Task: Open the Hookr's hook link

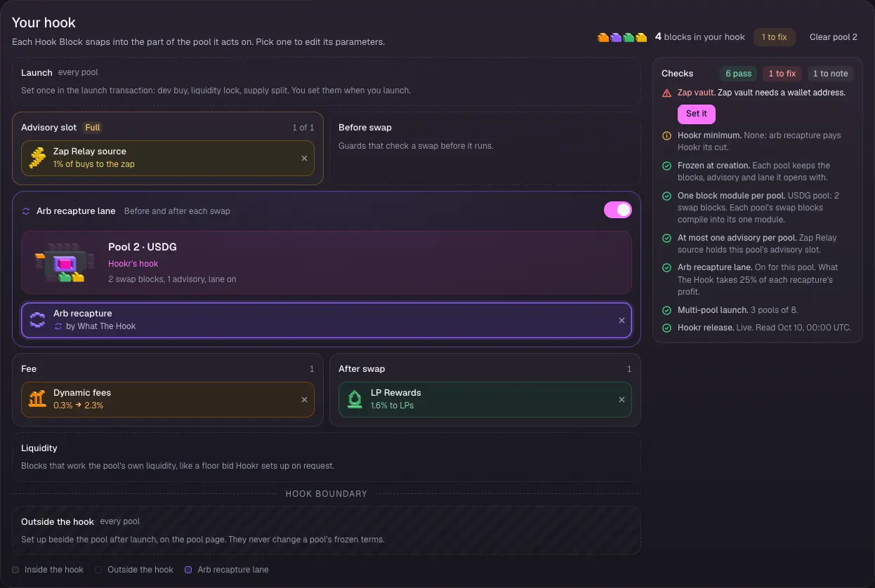Action: point(133,264)
